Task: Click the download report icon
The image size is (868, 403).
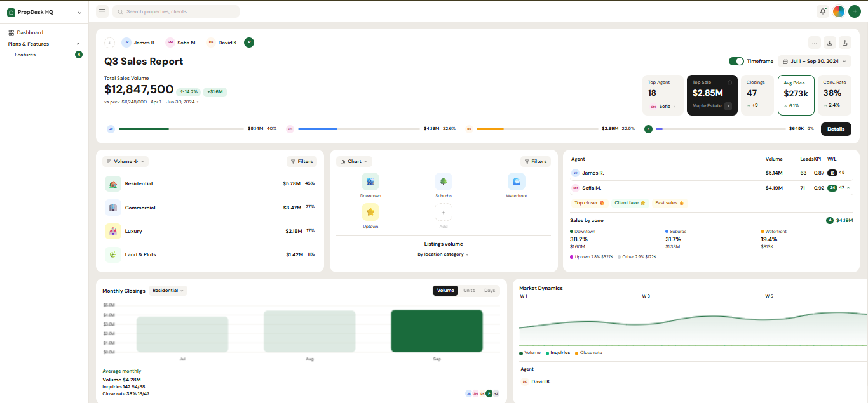Action: tap(829, 43)
